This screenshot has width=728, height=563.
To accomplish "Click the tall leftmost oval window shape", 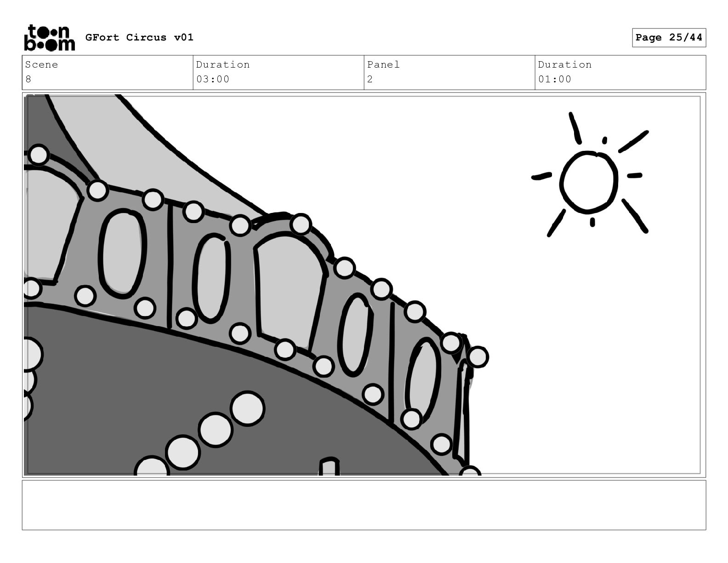I will (x=122, y=253).
